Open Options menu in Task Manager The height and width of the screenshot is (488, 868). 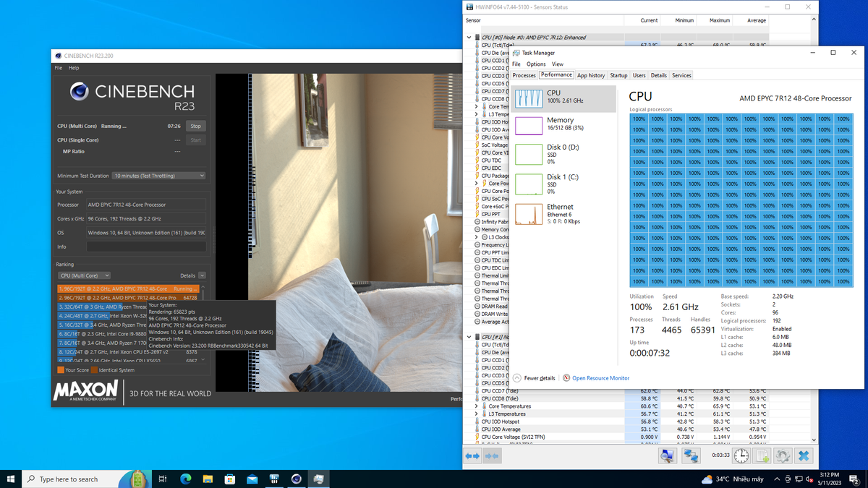coord(536,64)
